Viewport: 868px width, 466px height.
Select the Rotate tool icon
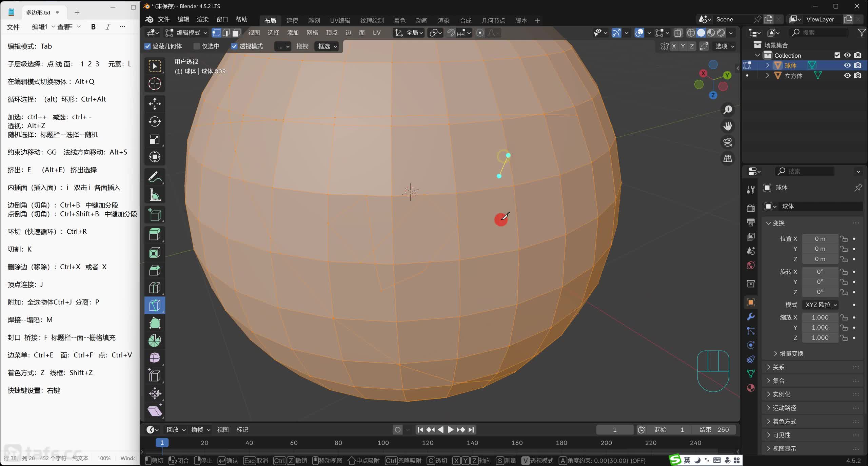(x=155, y=121)
